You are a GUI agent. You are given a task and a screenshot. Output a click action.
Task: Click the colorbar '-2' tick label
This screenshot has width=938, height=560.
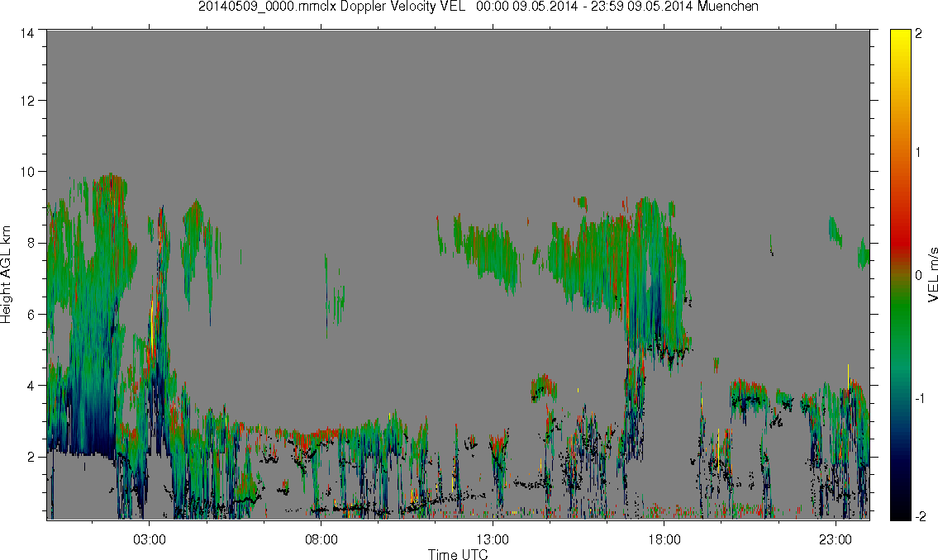pos(921,516)
